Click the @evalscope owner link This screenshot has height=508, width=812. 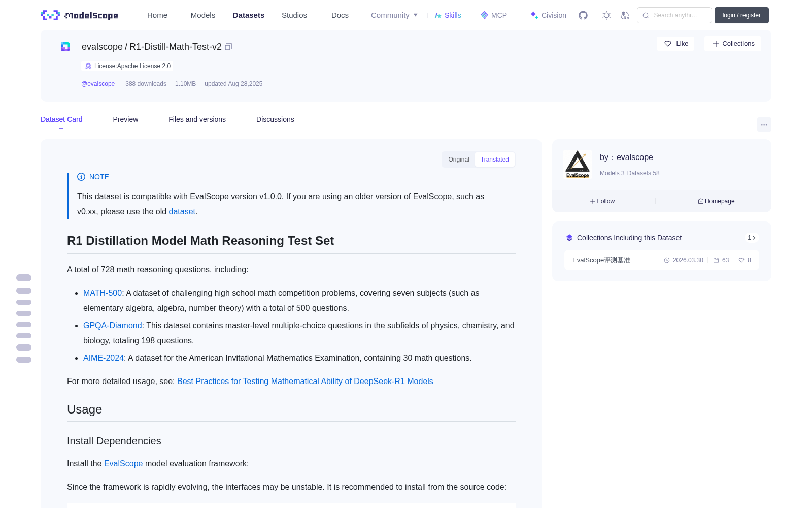coord(98,84)
